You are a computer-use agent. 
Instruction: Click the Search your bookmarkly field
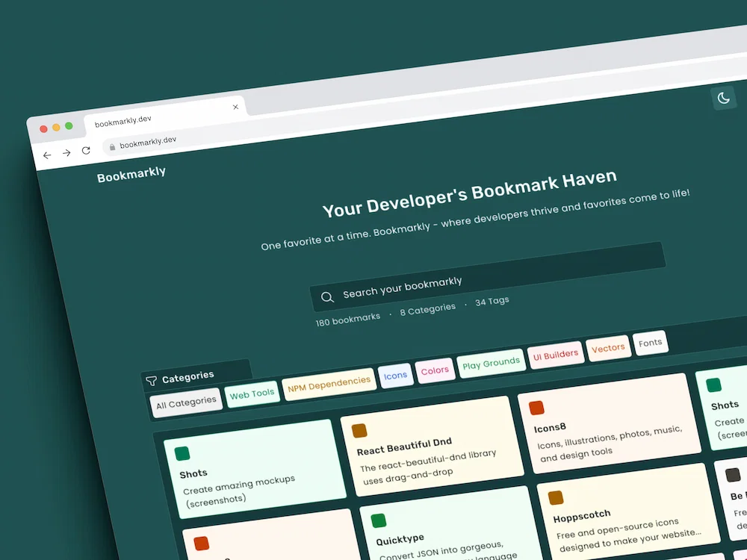coord(487,277)
